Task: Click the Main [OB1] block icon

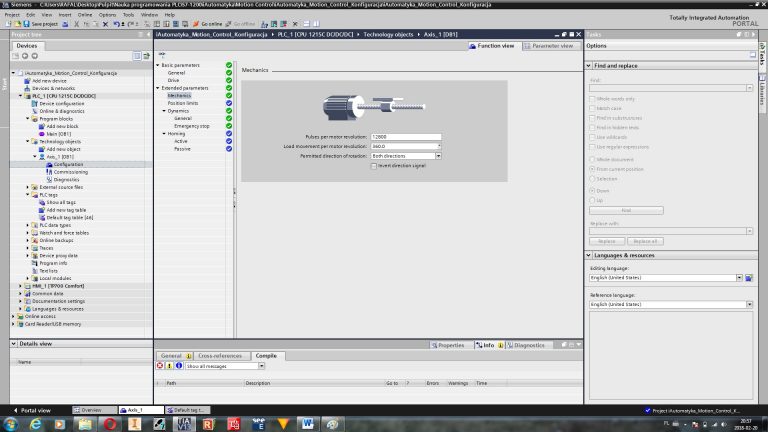Action: pos(42,133)
